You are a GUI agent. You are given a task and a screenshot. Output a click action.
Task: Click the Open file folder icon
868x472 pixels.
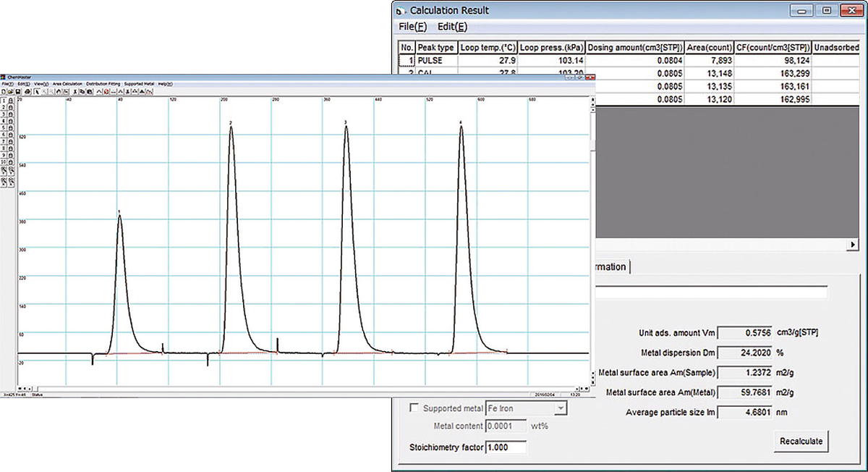tap(11, 92)
